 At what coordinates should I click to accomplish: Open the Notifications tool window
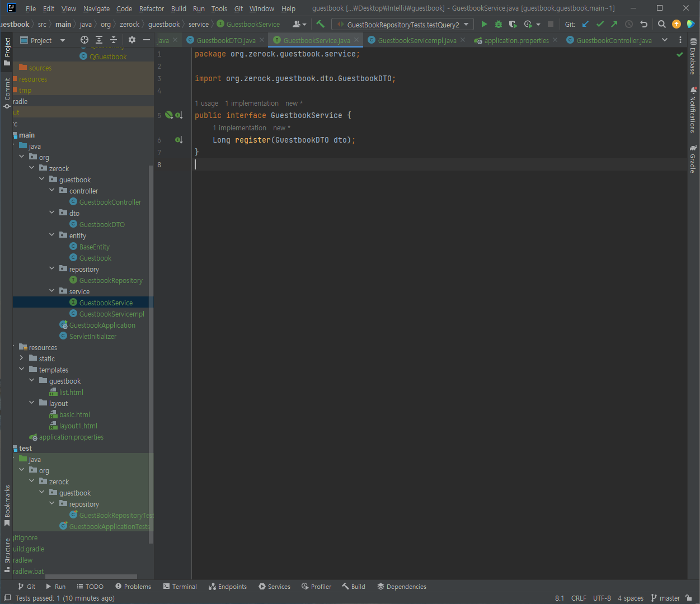click(693, 110)
